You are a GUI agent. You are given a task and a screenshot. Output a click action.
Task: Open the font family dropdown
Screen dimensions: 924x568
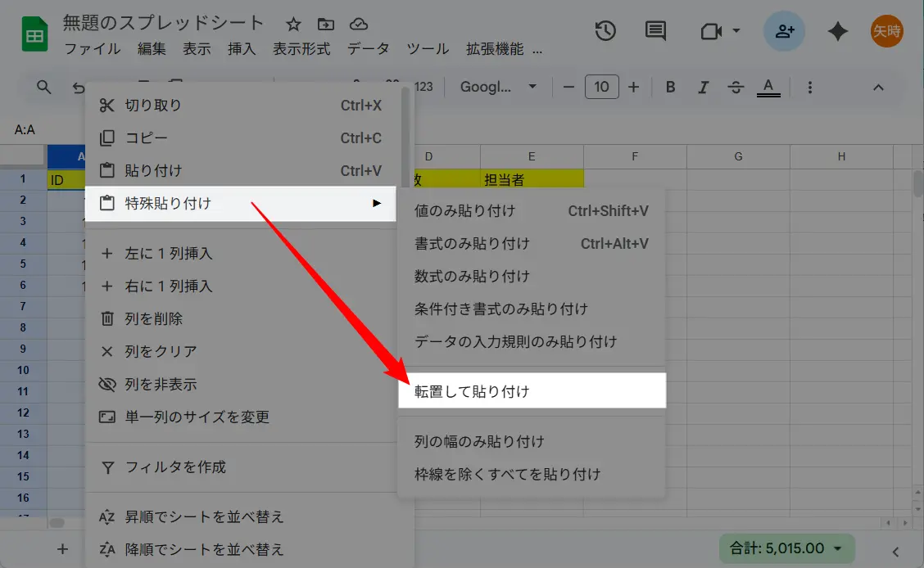coord(497,87)
